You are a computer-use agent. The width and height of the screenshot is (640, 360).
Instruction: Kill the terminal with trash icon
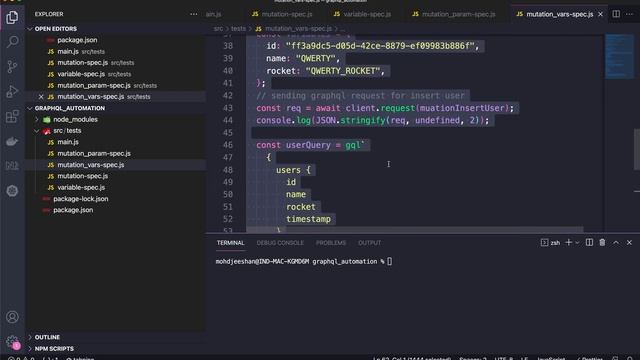[x=602, y=242]
